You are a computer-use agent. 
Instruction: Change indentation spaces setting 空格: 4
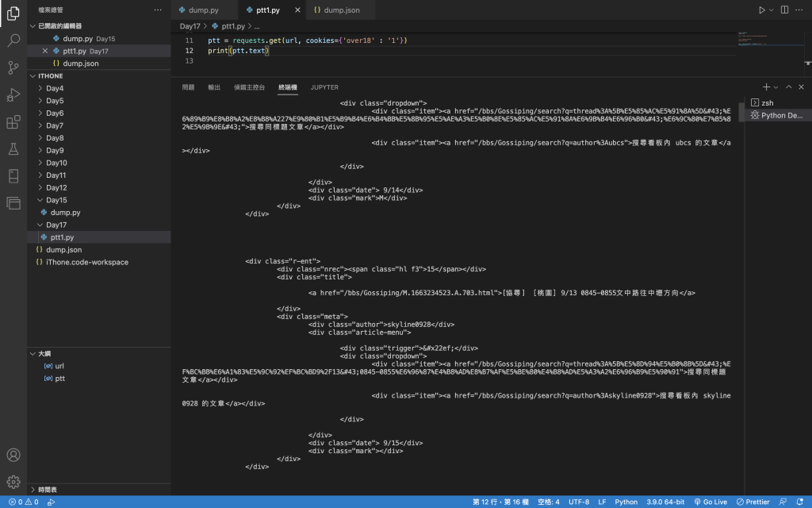[549, 502]
